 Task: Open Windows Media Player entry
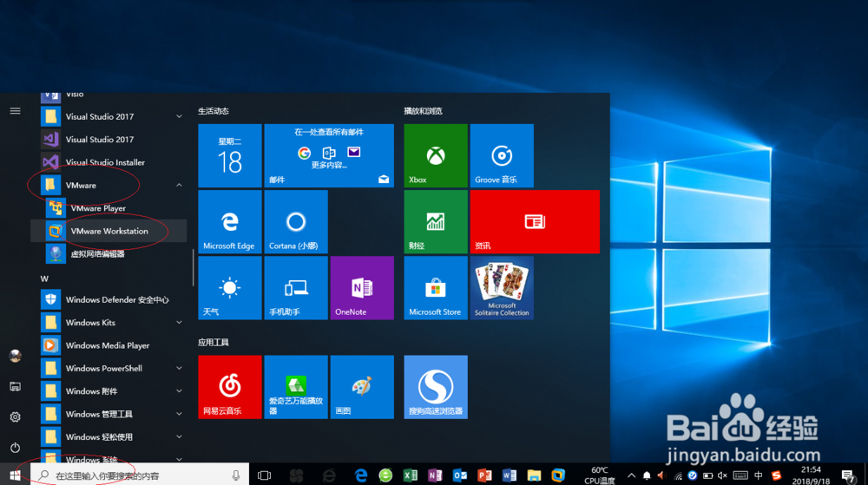(108, 345)
